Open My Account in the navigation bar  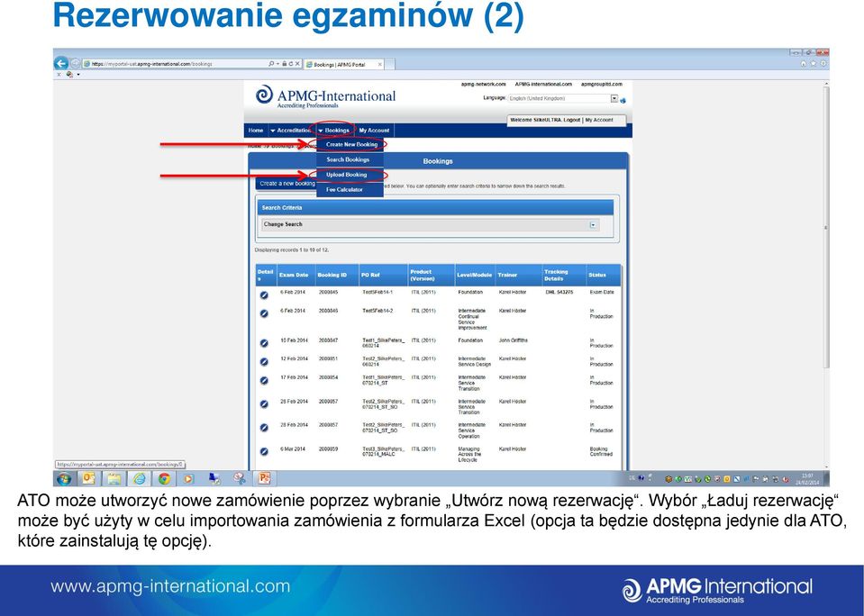point(374,131)
